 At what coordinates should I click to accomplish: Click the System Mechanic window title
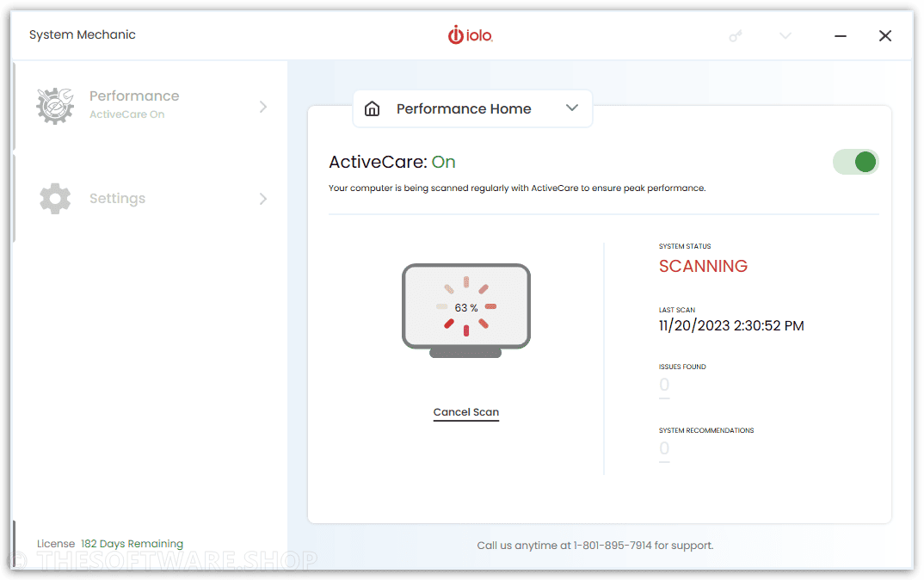(x=83, y=34)
